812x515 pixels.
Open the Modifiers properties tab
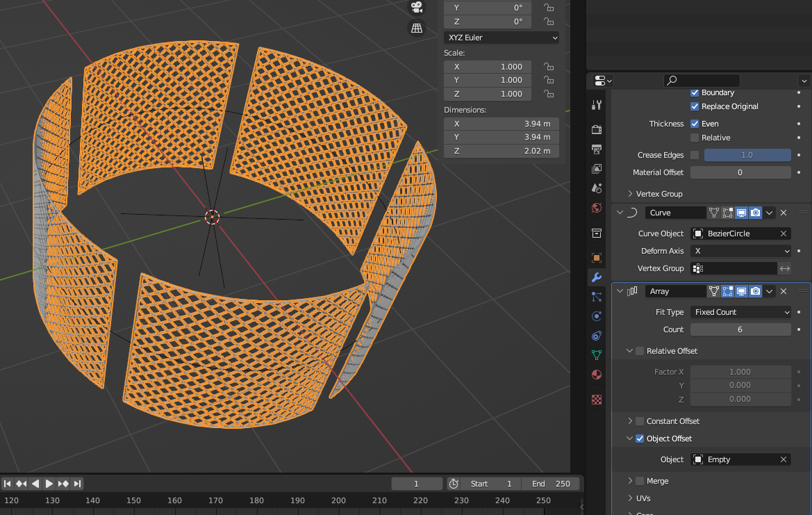pyautogui.click(x=597, y=277)
